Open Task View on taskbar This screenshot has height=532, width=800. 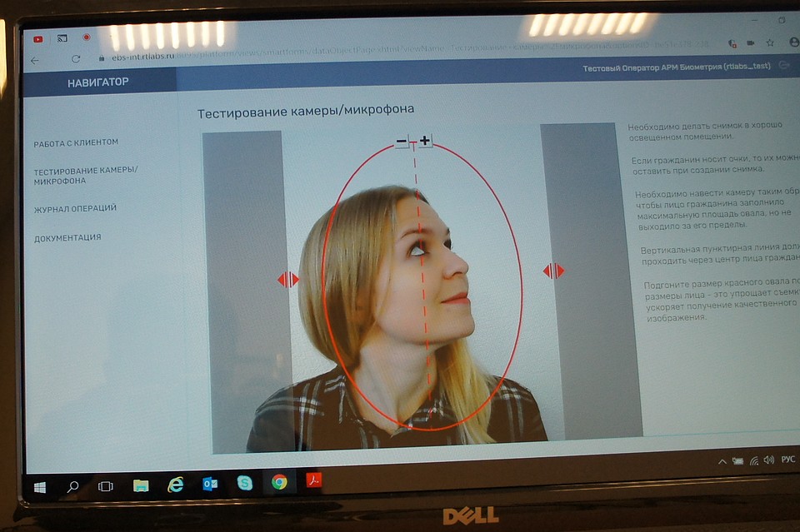106,486
